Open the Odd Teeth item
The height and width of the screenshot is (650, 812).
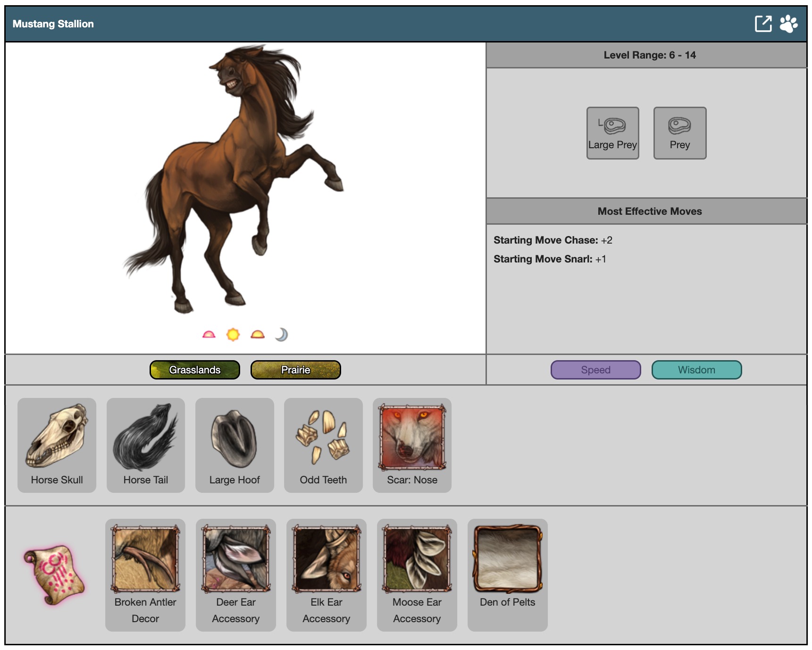pos(323,445)
